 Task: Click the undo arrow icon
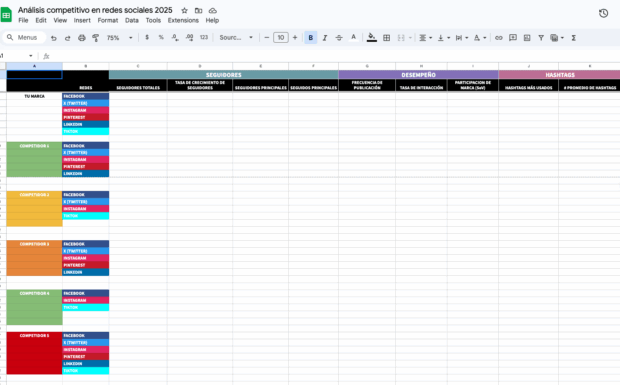(x=54, y=38)
